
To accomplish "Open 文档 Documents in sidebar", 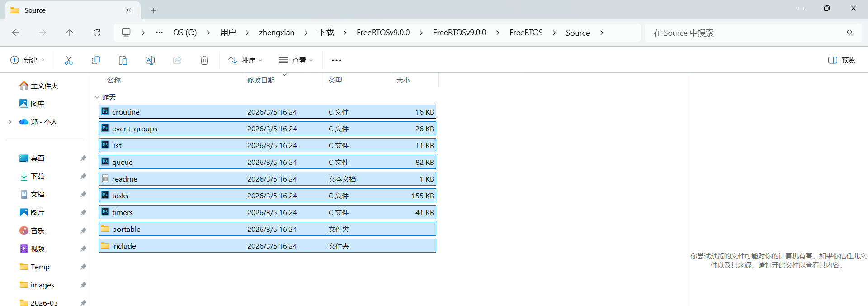I will (x=32, y=194).
